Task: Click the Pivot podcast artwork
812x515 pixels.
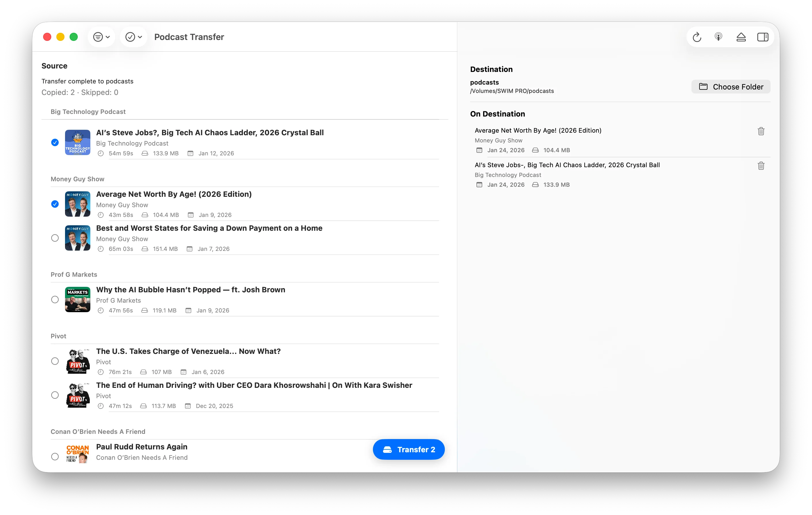Action: [78, 361]
